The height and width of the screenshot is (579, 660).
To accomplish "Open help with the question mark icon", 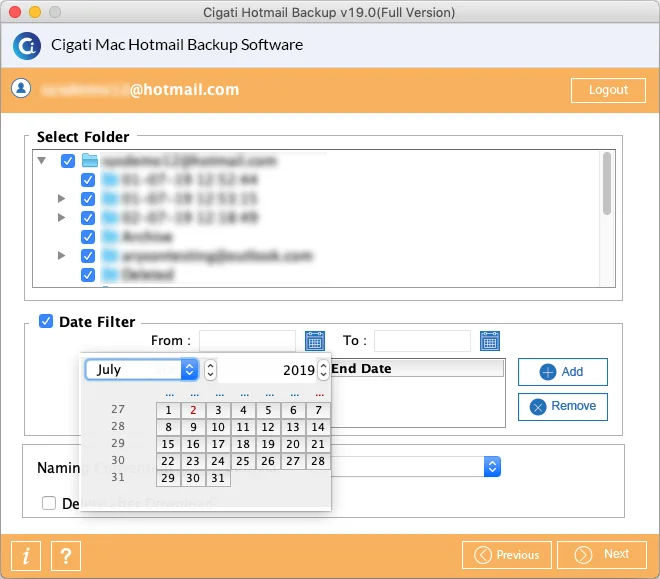I will [66, 555].
